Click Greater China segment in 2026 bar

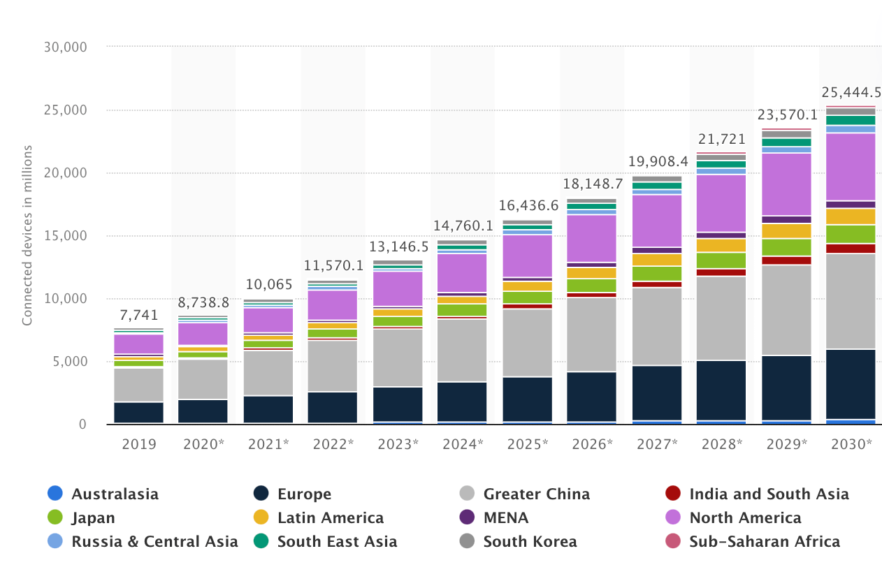[591, 335]
